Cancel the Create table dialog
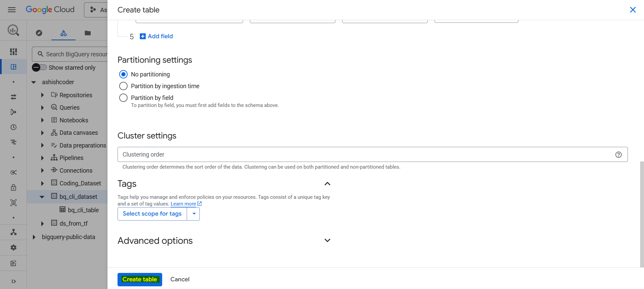 (x=180, y=279)
